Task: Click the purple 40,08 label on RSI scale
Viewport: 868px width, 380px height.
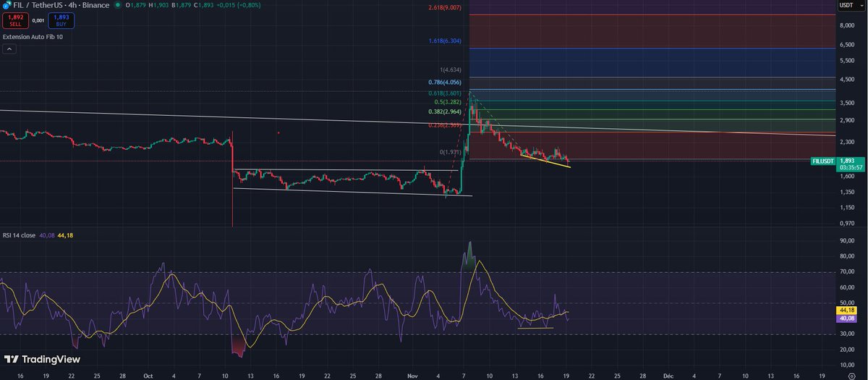Action: (x=847, y=318)
